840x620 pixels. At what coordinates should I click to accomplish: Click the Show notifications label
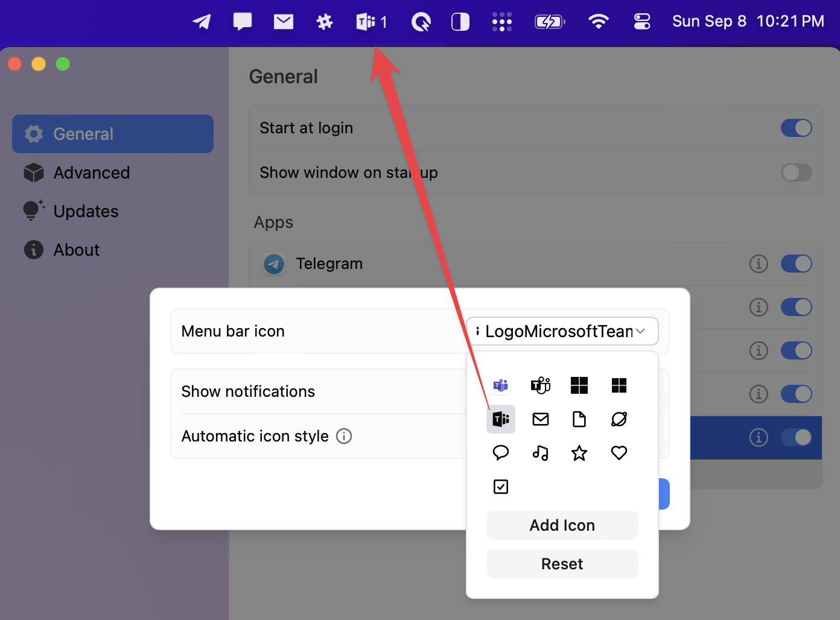[x=248, y=391]
